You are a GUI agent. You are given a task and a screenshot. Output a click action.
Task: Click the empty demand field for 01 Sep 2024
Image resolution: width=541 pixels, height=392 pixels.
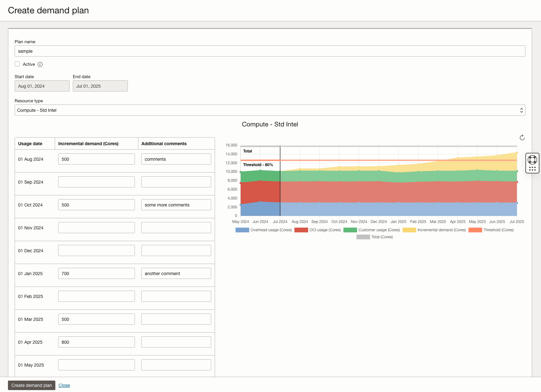coord(96,182)
